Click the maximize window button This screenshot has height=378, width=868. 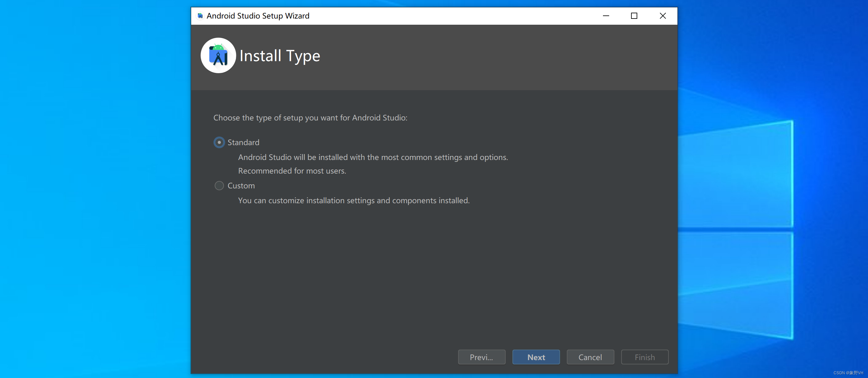click(x=635, y=15)
